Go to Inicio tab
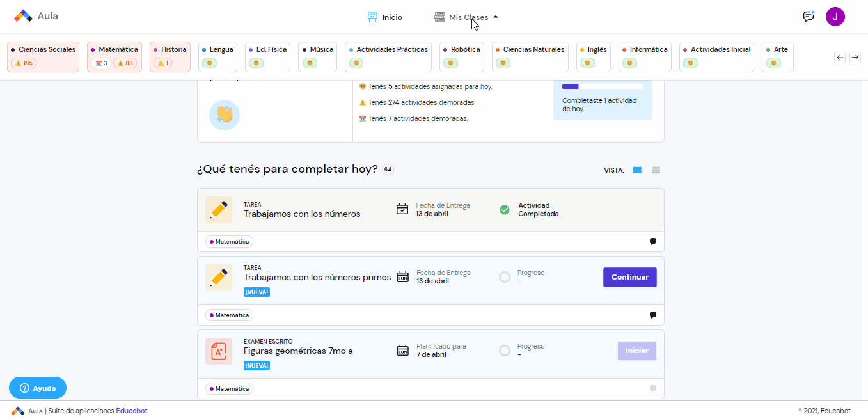This screenshot has height=419, width=868. pos(385,17)
